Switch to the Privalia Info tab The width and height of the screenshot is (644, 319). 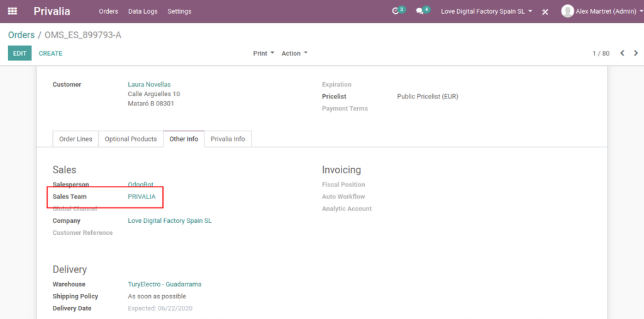(x=228, y=139)
